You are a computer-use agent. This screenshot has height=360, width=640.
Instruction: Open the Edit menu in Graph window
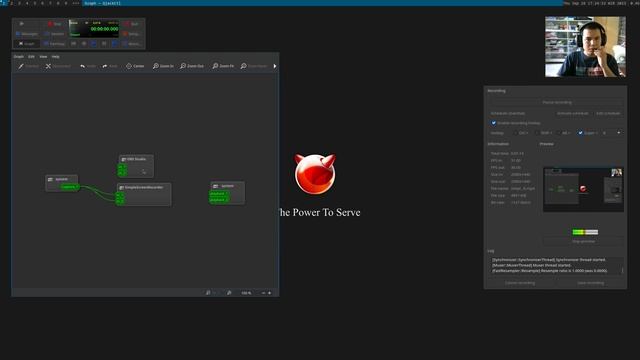tap(31, 56)
